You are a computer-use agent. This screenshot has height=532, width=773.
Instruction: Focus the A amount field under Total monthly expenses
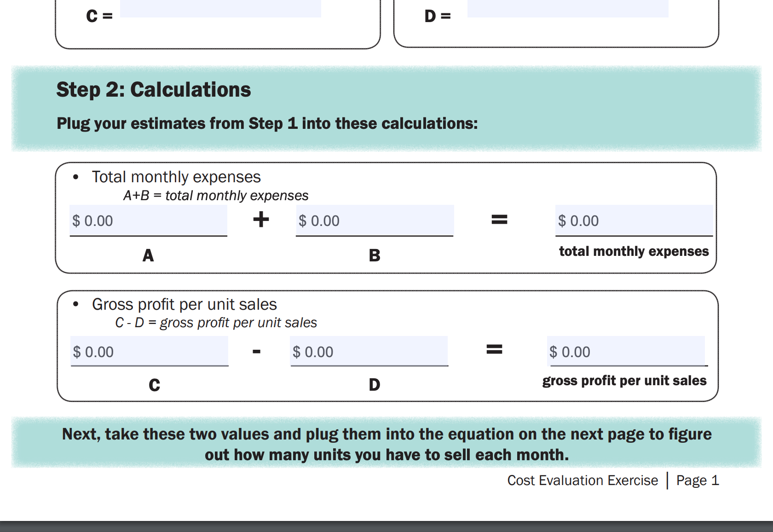[x=148, y=220]
